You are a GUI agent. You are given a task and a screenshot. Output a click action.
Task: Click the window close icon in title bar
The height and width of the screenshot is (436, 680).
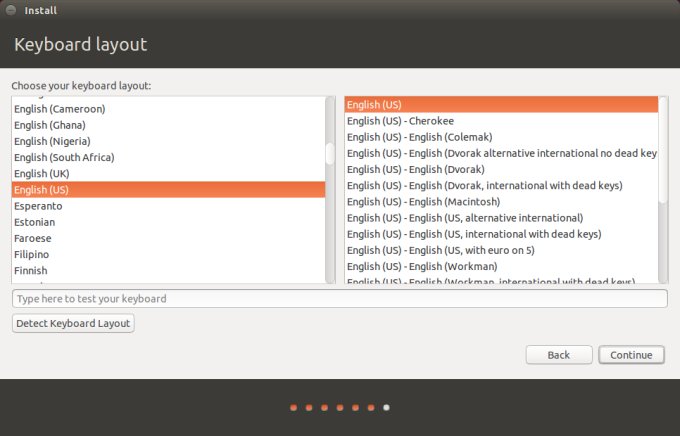point(10,11)
